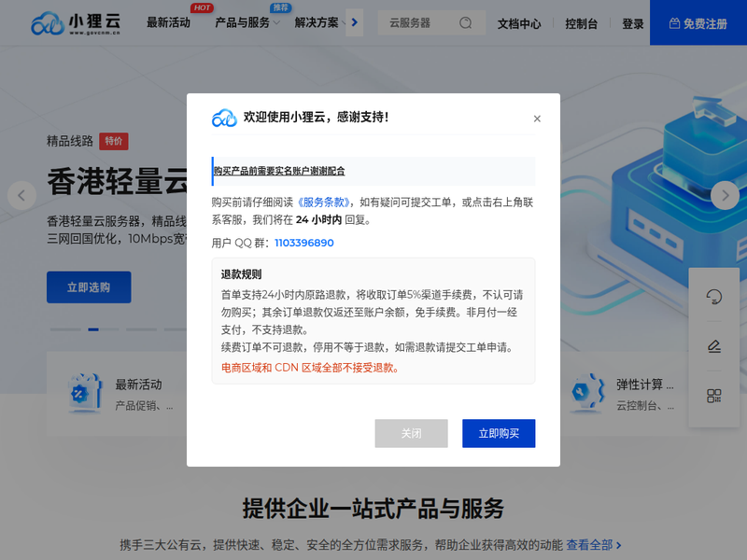Open customer service chat sidebar icon
The image size is (747, 560).
[x=713, y=297]
